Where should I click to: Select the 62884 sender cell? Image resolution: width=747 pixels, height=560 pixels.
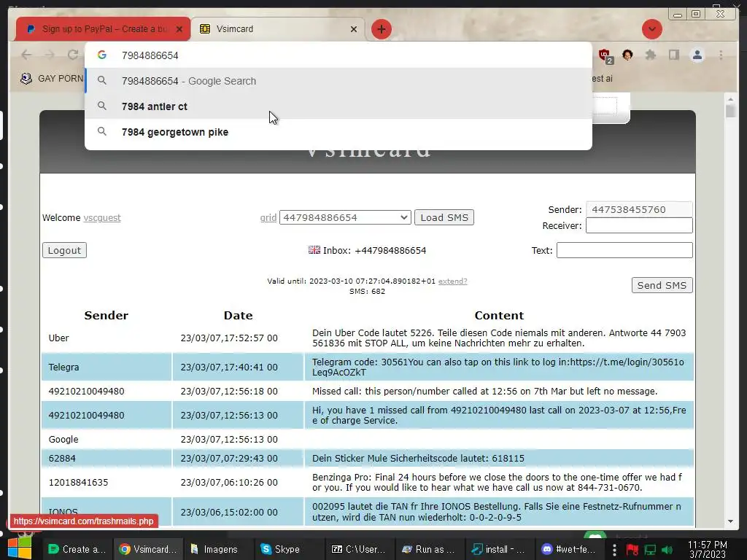107,458
